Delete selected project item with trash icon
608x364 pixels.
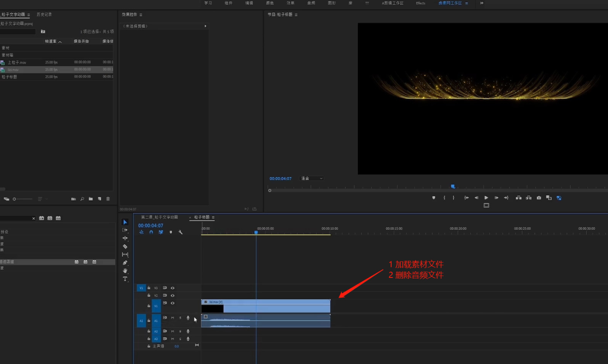[108, 199]
